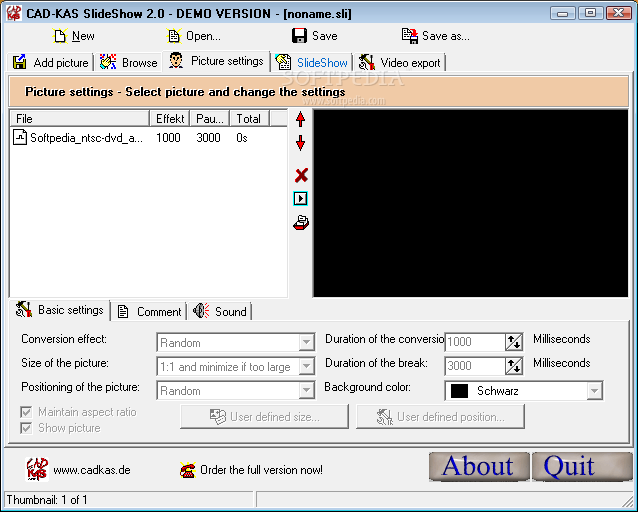The height and width of the screenshot is (512, 638).
Task: Click the New file toolbar button
Action: point(73,36)
